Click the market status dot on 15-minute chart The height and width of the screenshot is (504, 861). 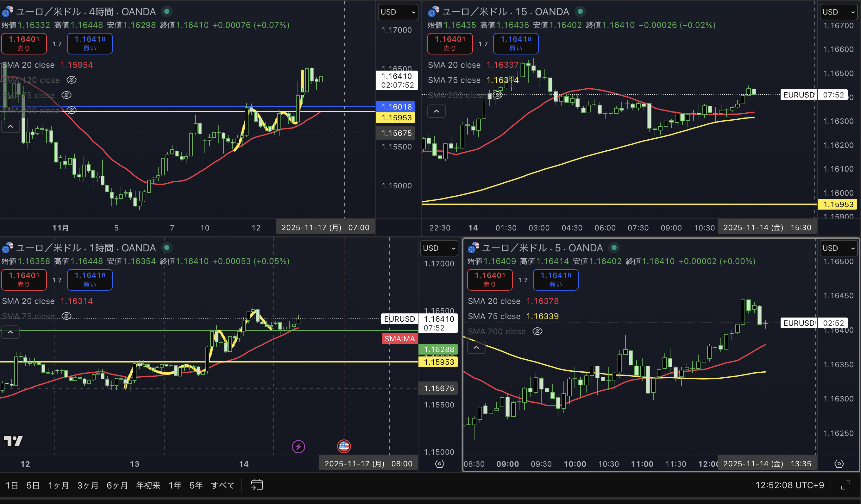click(580, 12)
